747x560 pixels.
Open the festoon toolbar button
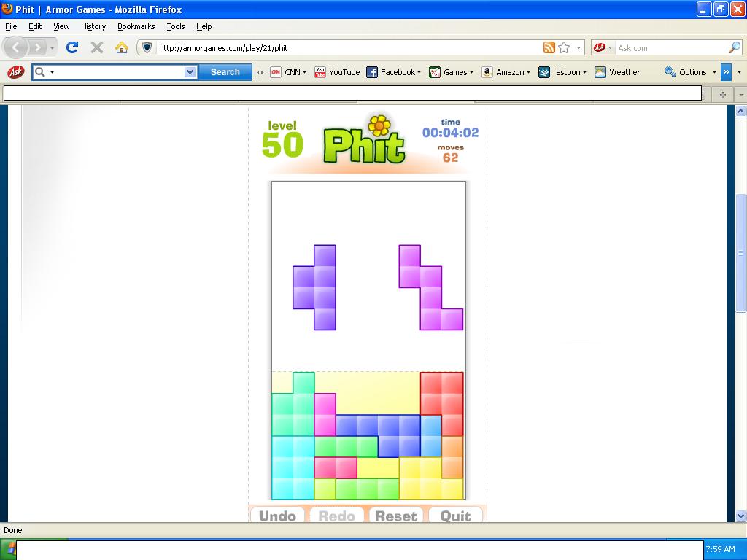click(x=562, y=72)
